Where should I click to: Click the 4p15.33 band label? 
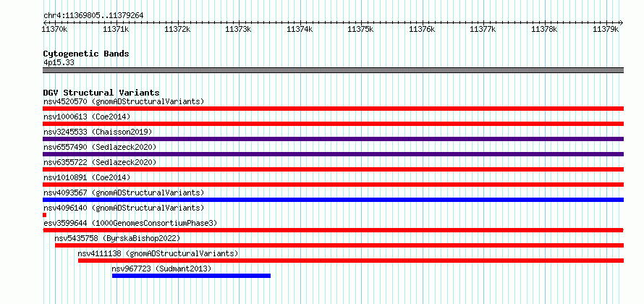(59, 63)
